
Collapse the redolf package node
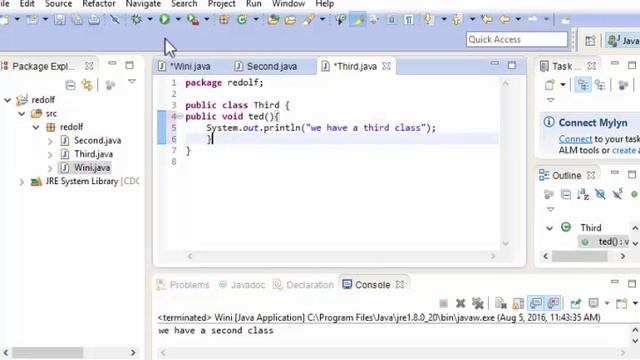coord(36,127)
